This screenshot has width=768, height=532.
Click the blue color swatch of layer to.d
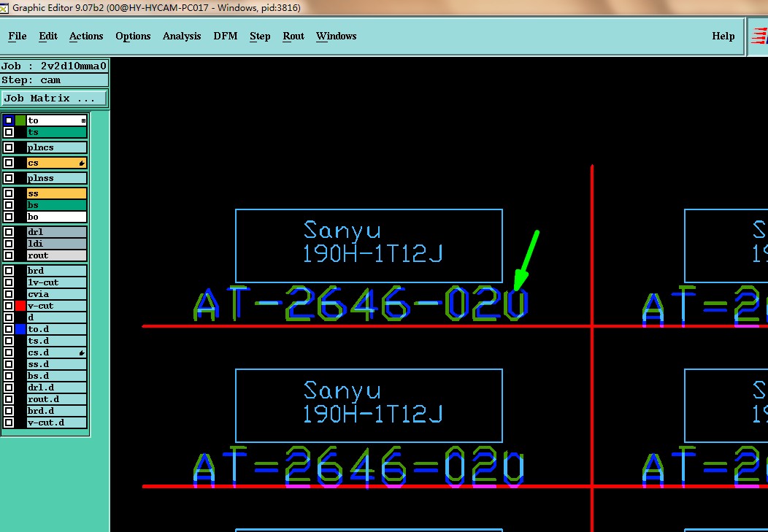click(20, 329)
